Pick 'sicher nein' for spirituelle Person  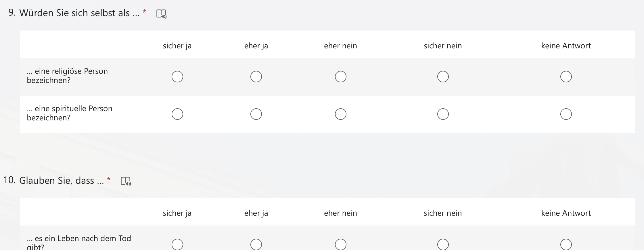[443, 114]
